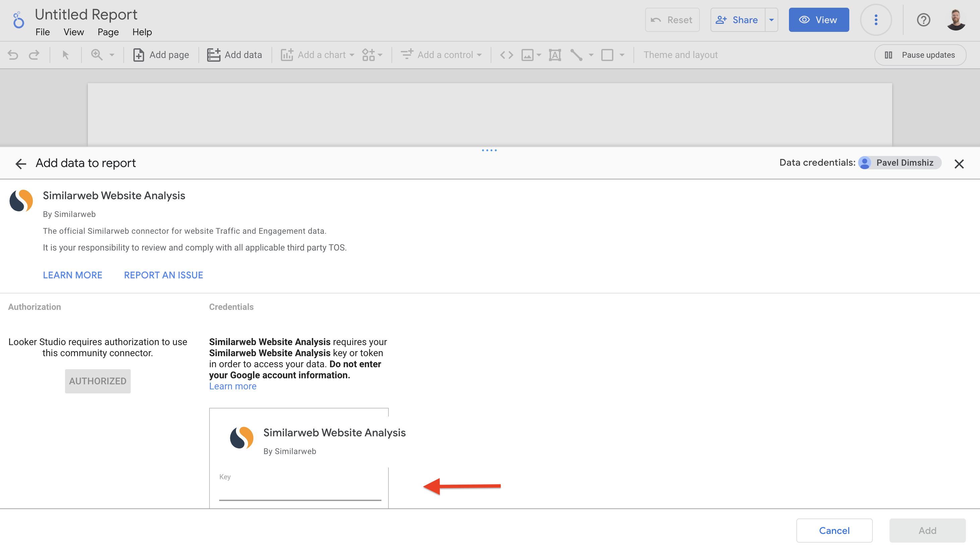Click the panel resize handle dots

489,150
